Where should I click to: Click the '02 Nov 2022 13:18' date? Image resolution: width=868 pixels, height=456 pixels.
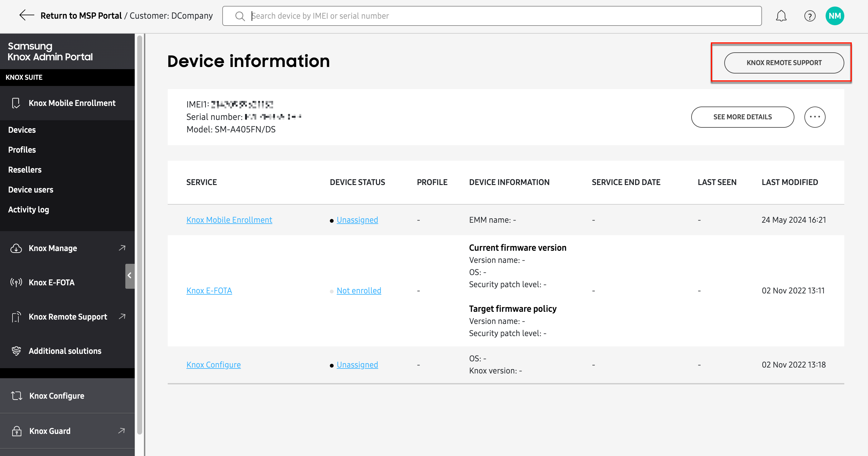pos(793,364)
